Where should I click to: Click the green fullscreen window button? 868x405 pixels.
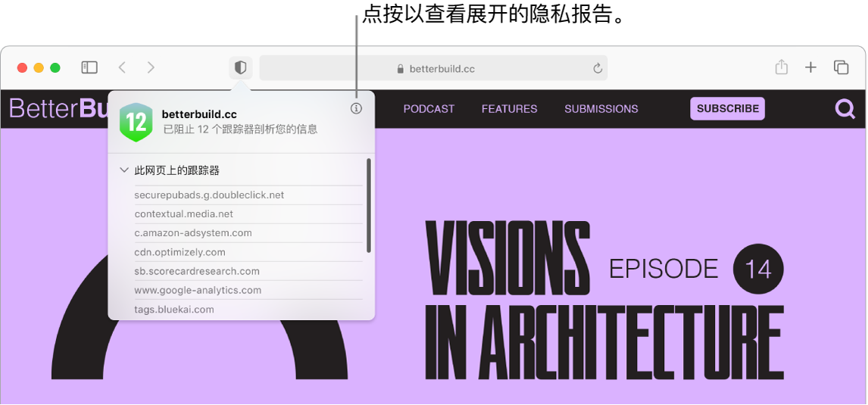[x=55, y=68]
